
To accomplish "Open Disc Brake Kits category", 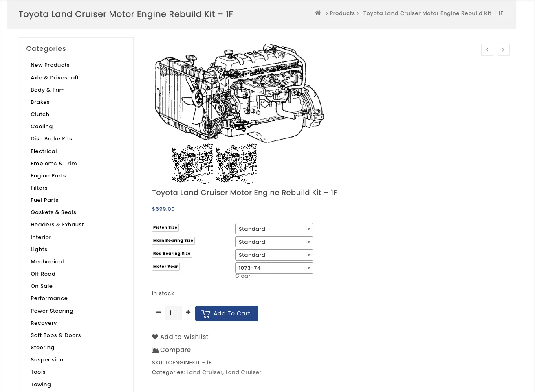I will click(x=51, y=138).
